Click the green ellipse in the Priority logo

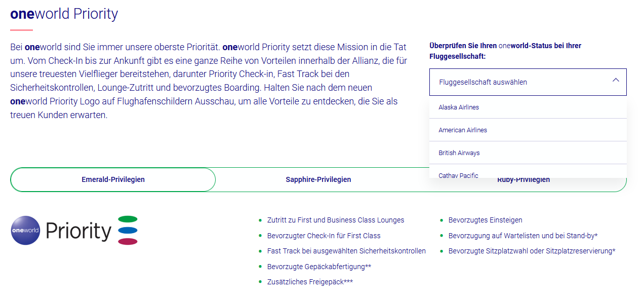click(127, 219)
